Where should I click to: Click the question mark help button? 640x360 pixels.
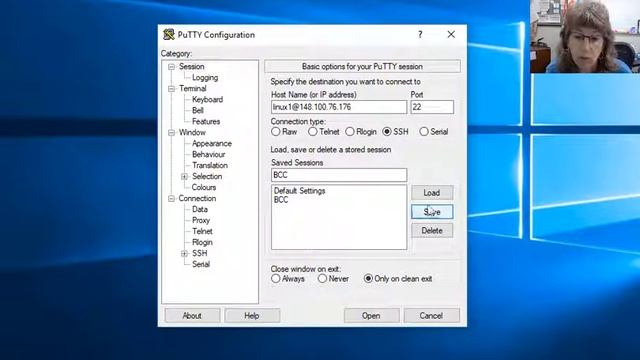click(x=420, y=35)
